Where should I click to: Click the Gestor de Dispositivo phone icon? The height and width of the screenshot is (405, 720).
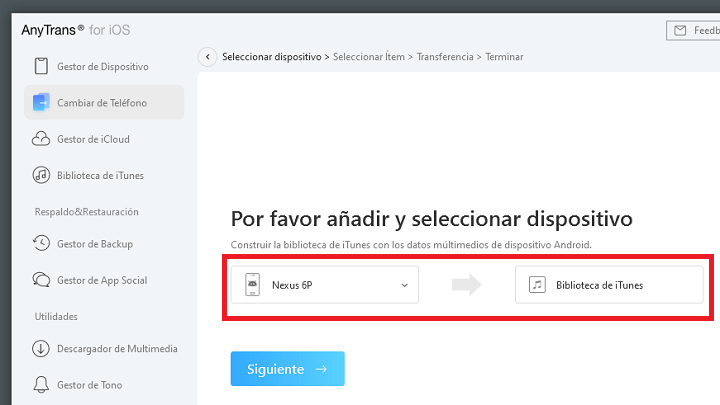(x=41, y=66)
